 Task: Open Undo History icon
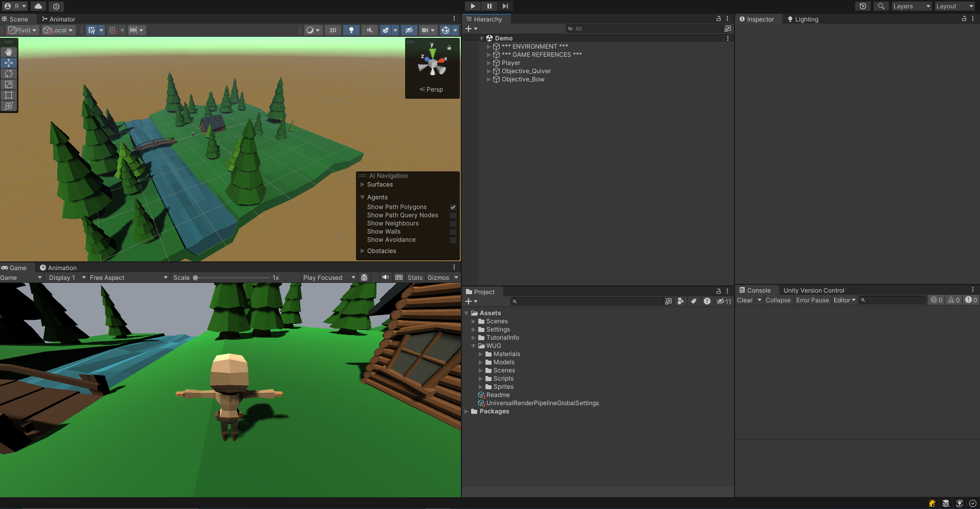(863, 6)
